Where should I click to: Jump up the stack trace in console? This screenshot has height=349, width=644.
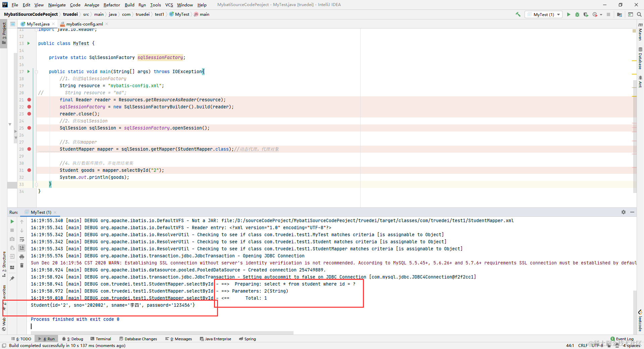(x=22, y=221)
